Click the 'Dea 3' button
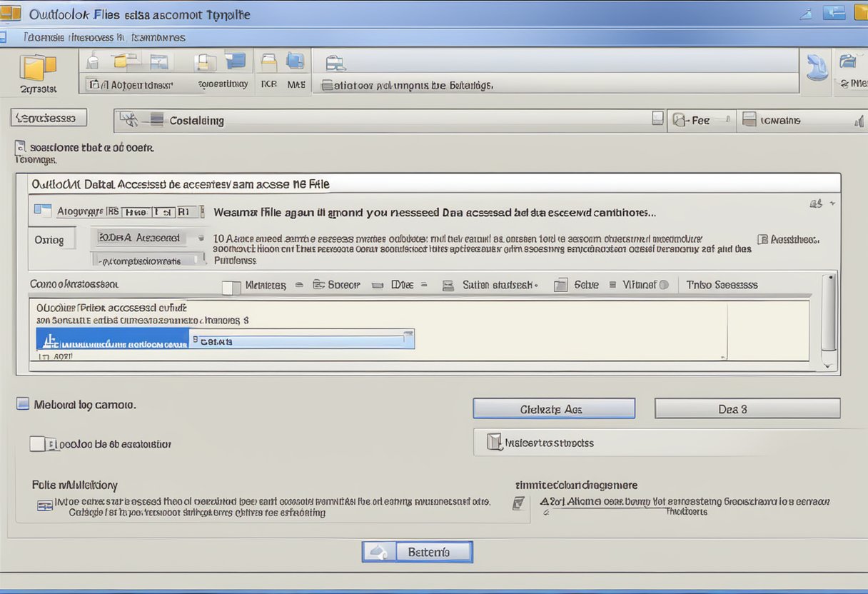Viewport: 868px width, 594px height. pyautogui.click(x=747, y=409)
